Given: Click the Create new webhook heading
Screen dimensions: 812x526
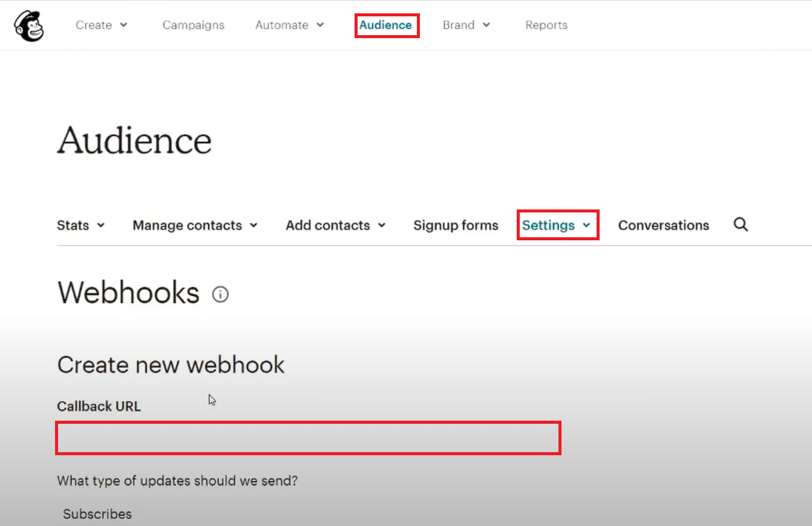Looking at the screenshot, I should pos(171,365).
